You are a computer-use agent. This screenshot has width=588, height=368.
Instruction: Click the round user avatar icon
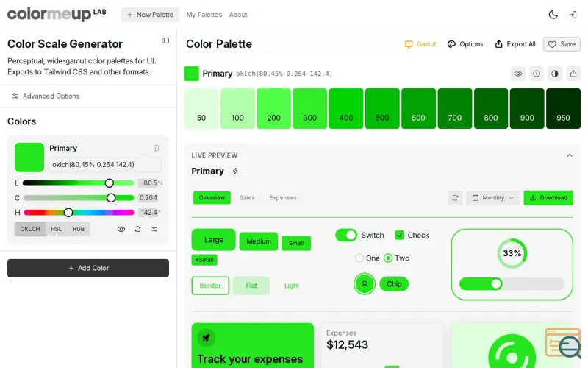coord(364,284)
